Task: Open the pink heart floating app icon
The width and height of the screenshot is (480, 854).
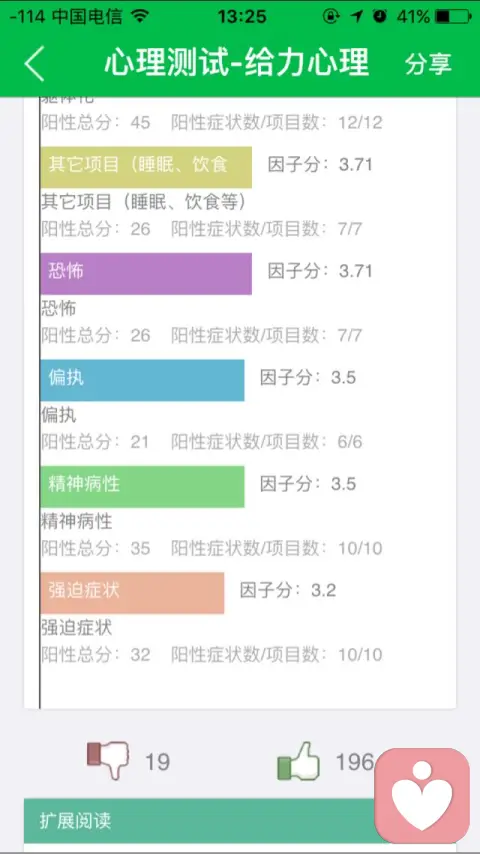Action: 422,795
